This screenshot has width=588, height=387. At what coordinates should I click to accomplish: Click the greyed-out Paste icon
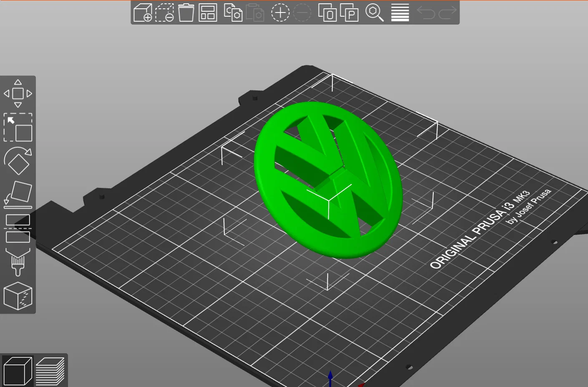point(255,12)
